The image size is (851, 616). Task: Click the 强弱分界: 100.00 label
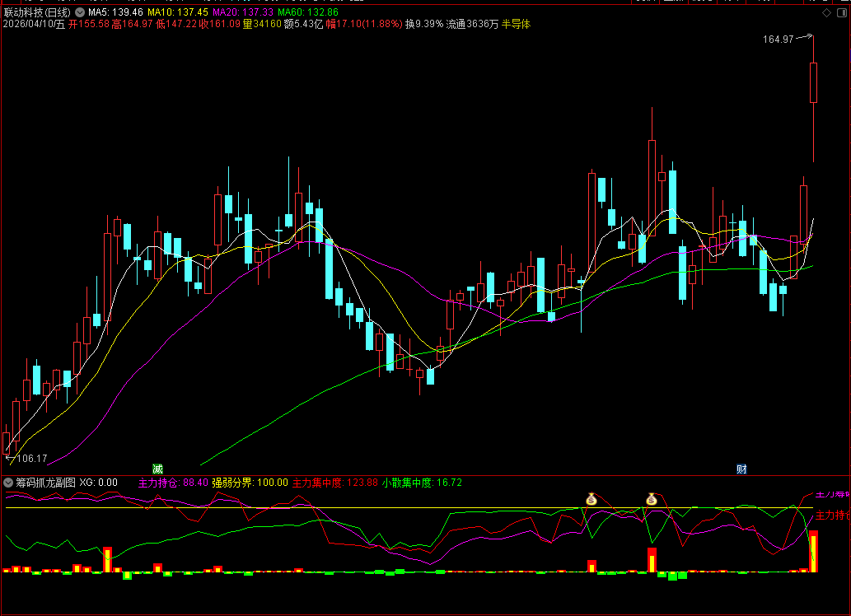(x=250, y=483)
